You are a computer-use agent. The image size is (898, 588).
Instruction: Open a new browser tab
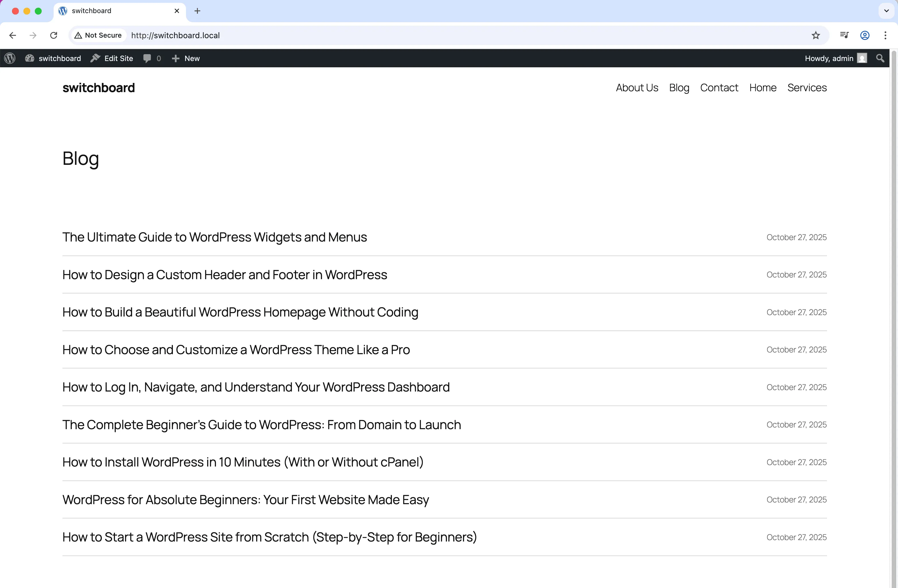coord(197,11)
